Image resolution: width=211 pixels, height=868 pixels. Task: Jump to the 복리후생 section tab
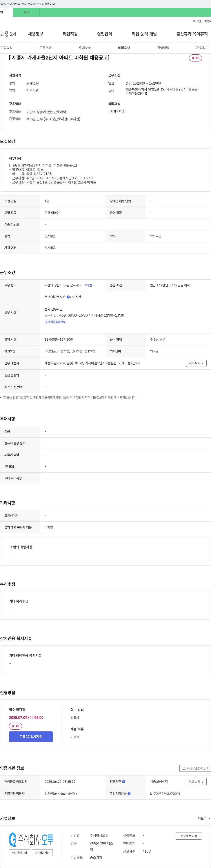(x=124, y=48)
